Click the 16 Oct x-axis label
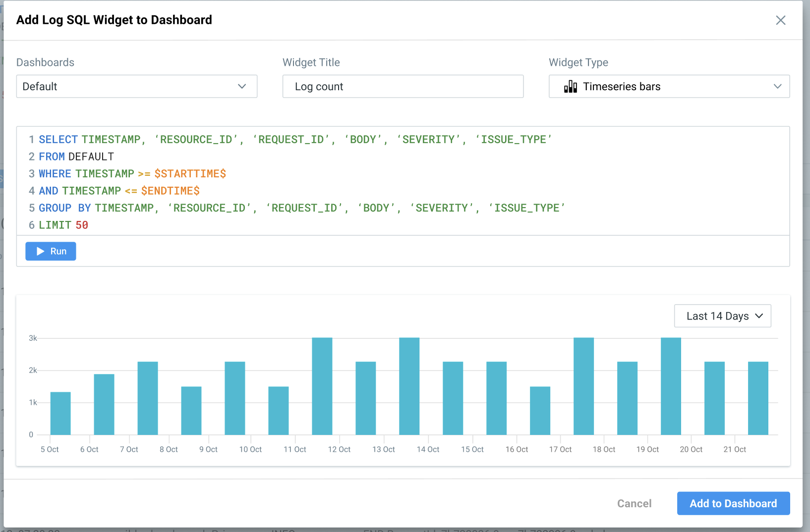The width and height of the screenshot is (810, 532). (517, 449)
